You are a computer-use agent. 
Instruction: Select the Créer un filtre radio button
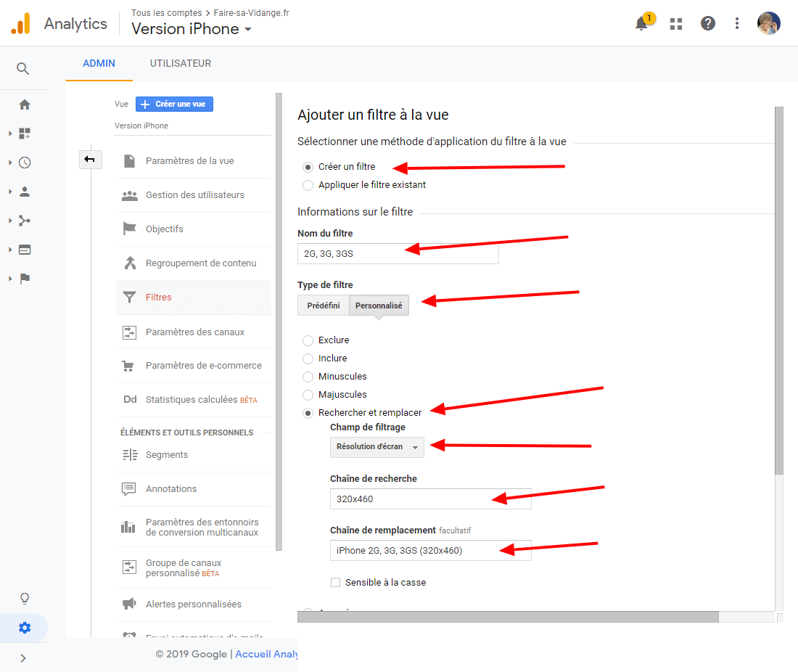point(308,167)
